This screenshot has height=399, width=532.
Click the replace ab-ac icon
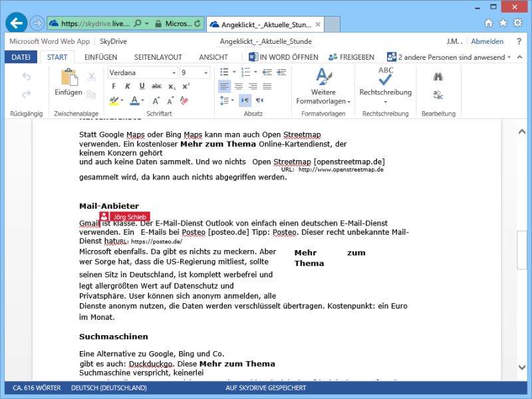tap(438, 94)
